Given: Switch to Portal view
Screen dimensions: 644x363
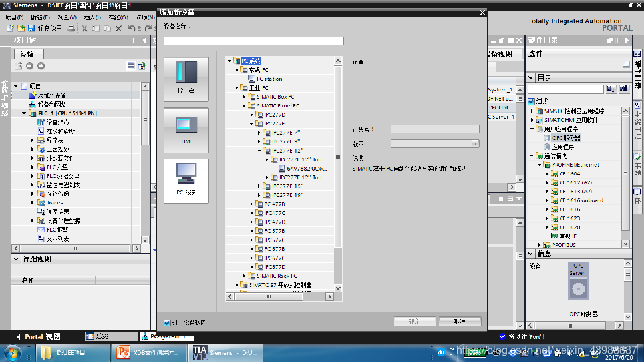Looking at the screenshot, I should tap(39, 336).
